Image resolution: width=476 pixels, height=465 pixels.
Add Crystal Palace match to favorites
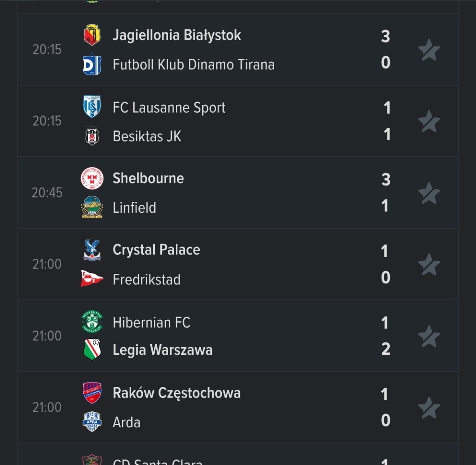[429, 264]
